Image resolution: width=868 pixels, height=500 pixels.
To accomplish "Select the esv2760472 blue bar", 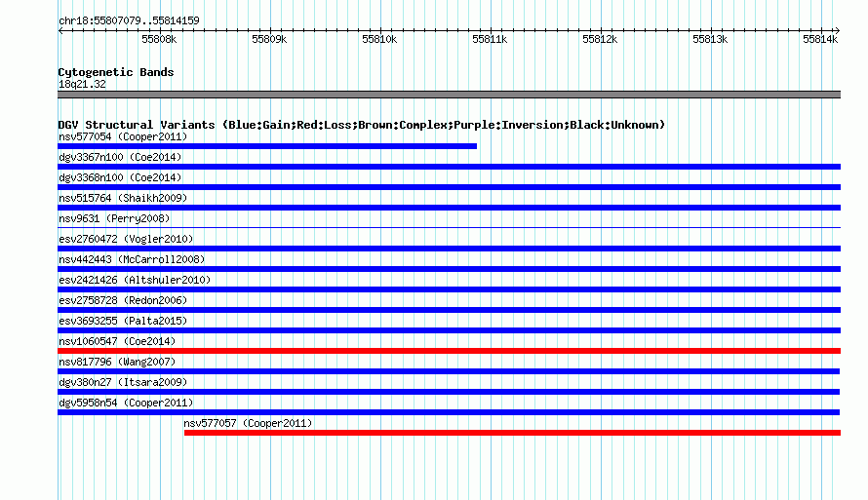I will tap(449, 249).
